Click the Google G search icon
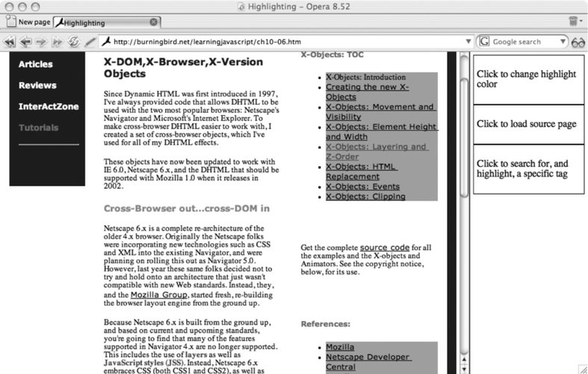This screenshot has height=374, width=588. tap(484, 41)
